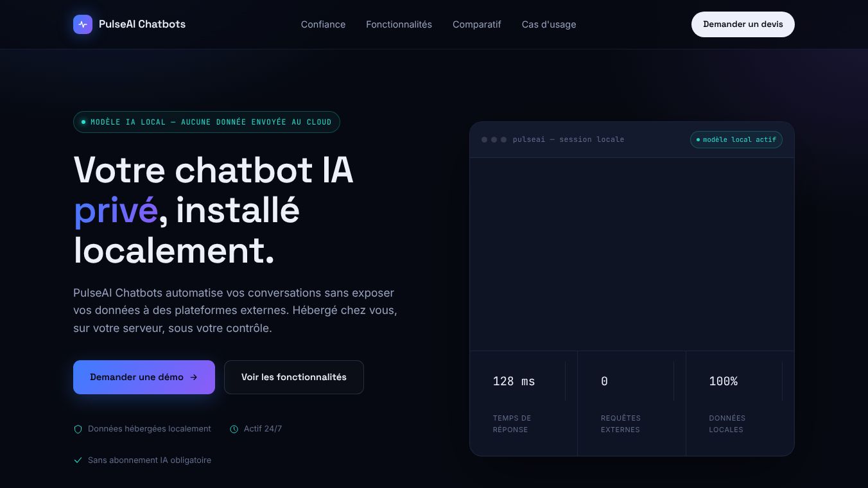Click the Temps de réponse label

[x=512, y=424]
